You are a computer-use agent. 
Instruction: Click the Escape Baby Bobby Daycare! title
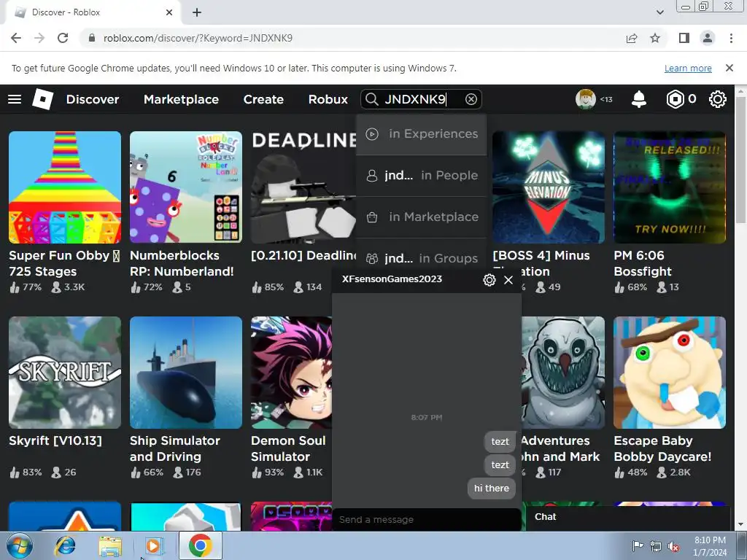(662, 448)
